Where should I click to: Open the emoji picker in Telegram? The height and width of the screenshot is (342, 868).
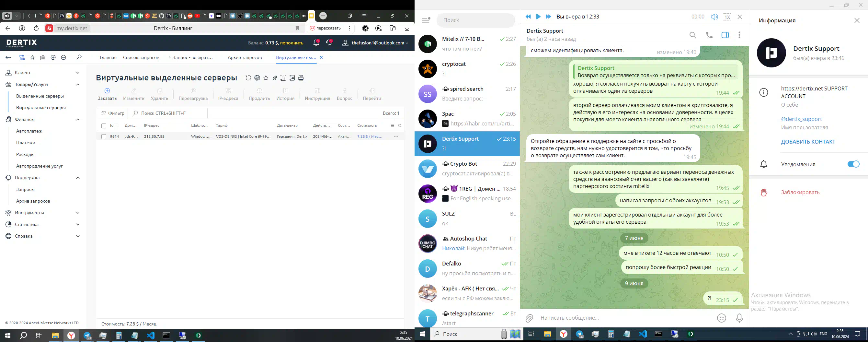tap(721, 318)
